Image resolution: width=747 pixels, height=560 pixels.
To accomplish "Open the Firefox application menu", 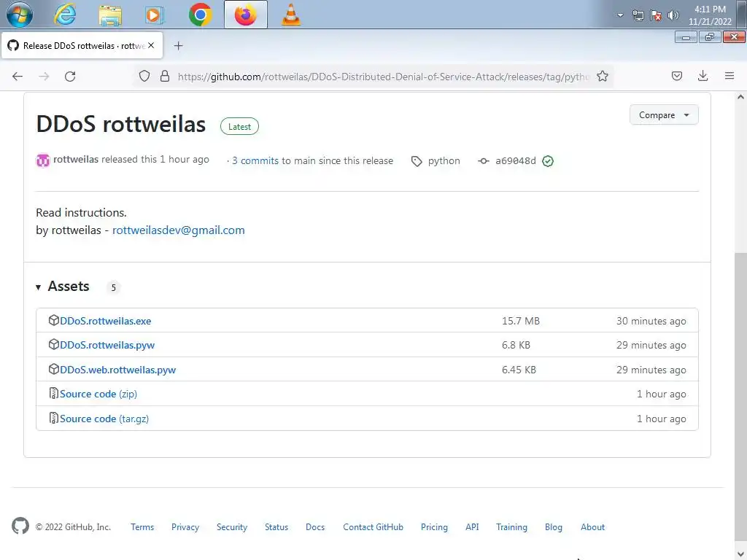I will click(x=729, y=76).
